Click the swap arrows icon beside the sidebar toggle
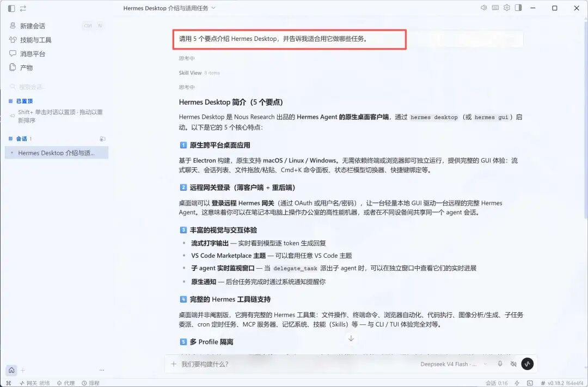The height and width of the screenshot is (387, 588). pos(23,8)
